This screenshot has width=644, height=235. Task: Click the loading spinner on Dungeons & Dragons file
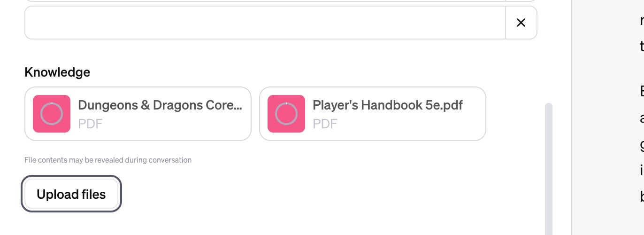click(52, 114)
